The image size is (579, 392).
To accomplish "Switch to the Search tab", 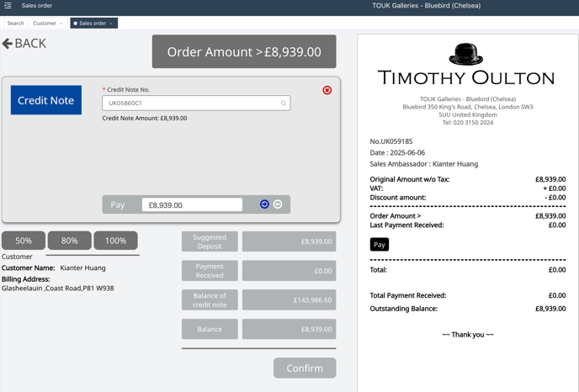I will click(15, 24).
